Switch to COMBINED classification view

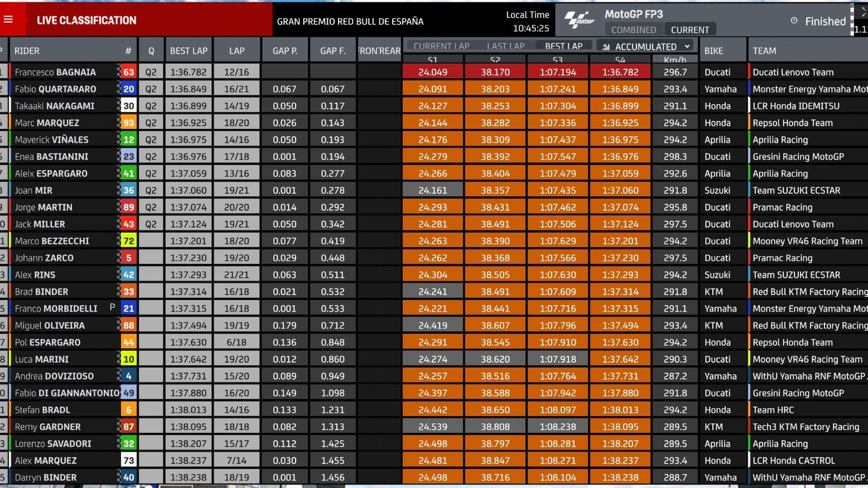point(633,30)
